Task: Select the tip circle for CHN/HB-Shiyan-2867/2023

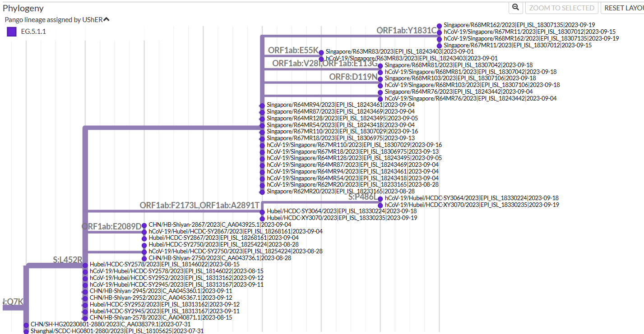Action: [x=144, y=224]
